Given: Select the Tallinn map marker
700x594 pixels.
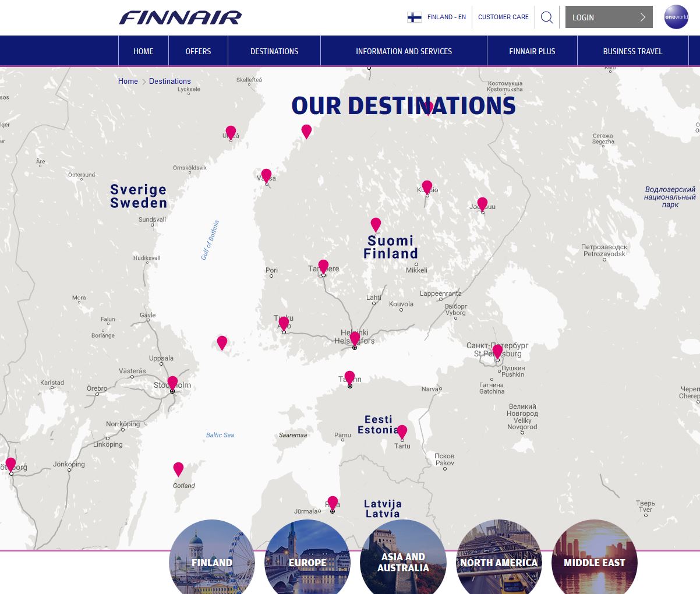Looking at the screenshot, I should [349, 377].
